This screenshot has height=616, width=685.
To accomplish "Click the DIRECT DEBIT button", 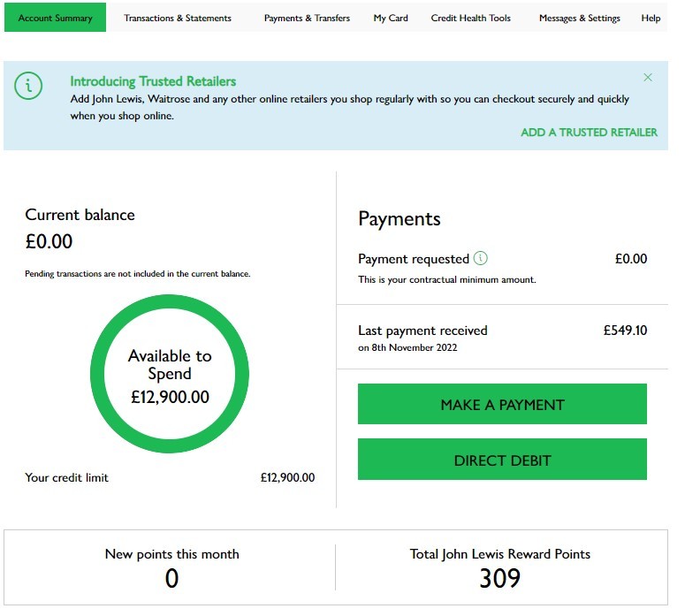I will pos(502,460).
